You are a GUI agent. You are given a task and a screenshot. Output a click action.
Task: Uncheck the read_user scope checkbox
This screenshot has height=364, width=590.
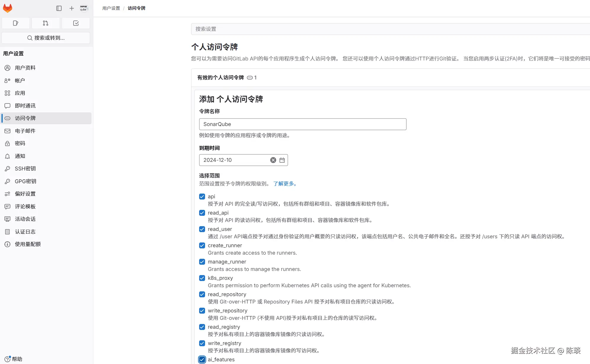(x=202, y=229)
